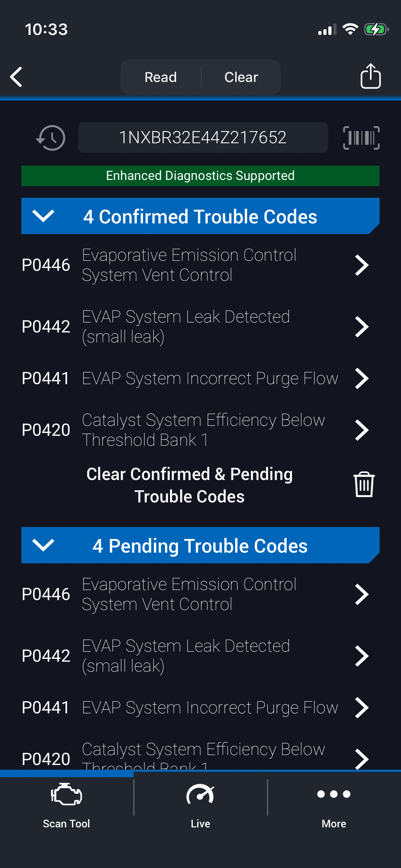Open the More options dots
401x868 pixels.
334,794
